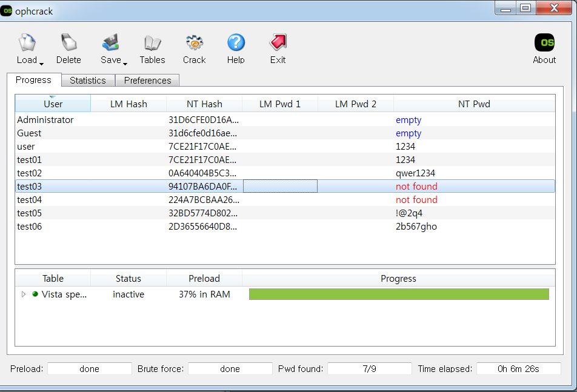Screen dimensions: 577x392
Task: Click the ophcrack title bar app icon
Action: 6,11
